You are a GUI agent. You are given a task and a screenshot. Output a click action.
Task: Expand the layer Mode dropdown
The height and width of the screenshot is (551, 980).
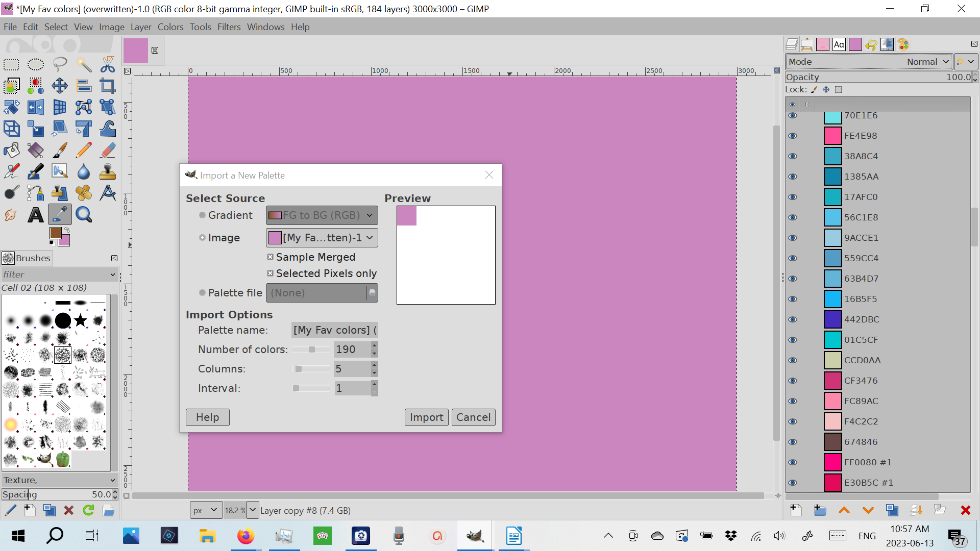pos(869,62)
